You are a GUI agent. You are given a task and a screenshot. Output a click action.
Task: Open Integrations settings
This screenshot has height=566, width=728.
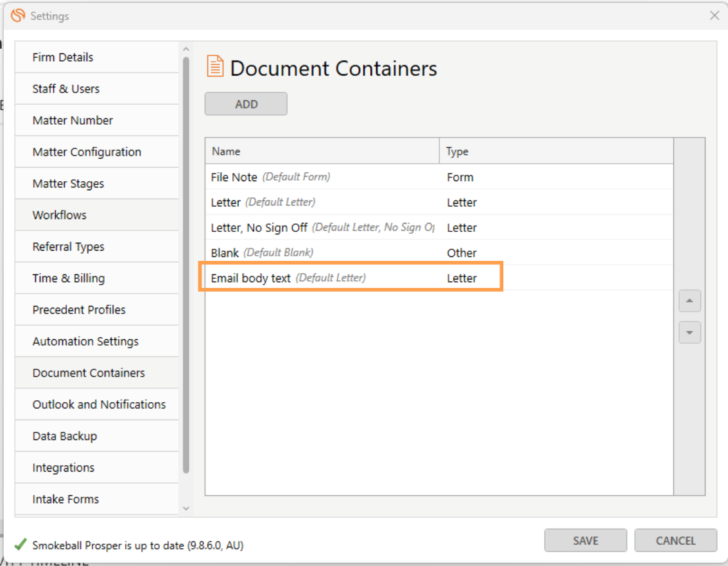tap(96, 468)
